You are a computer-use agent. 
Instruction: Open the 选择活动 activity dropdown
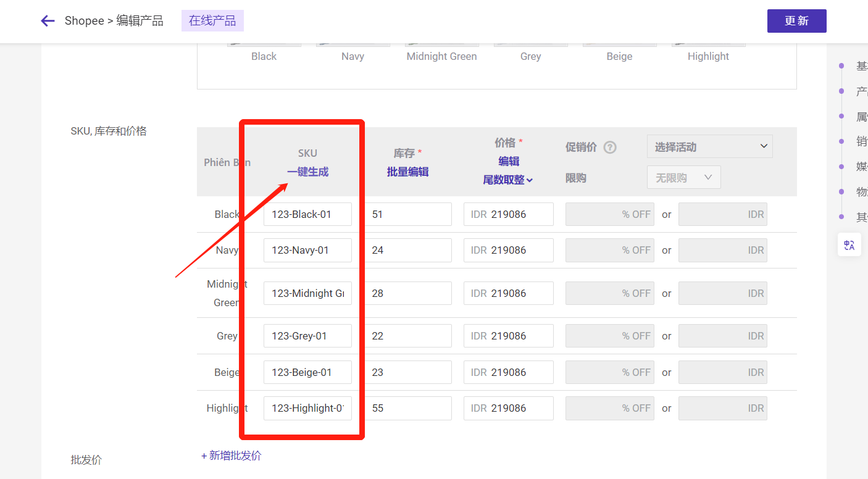point(709,146)
